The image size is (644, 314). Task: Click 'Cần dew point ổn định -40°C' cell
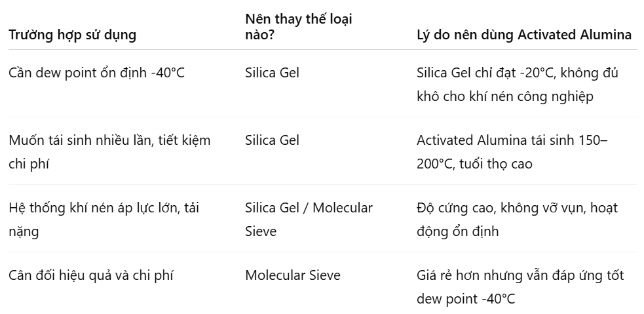pyautogui.click(x=96, y=73)
